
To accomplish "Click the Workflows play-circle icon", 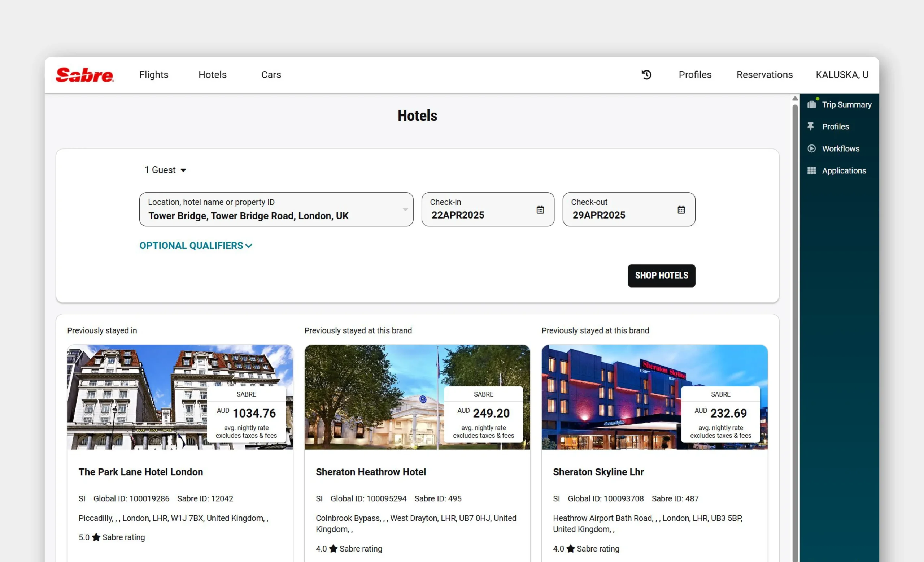I will tap(811, 148).
